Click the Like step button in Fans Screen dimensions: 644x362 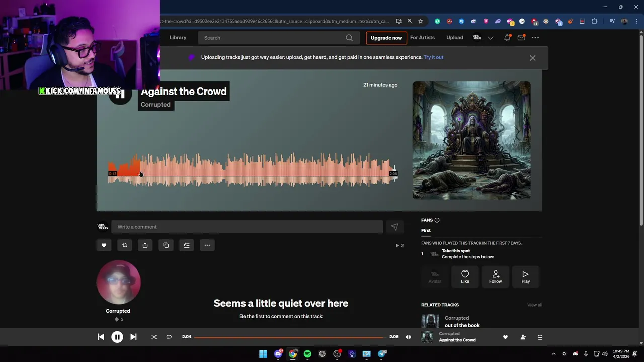pos(465,277)
